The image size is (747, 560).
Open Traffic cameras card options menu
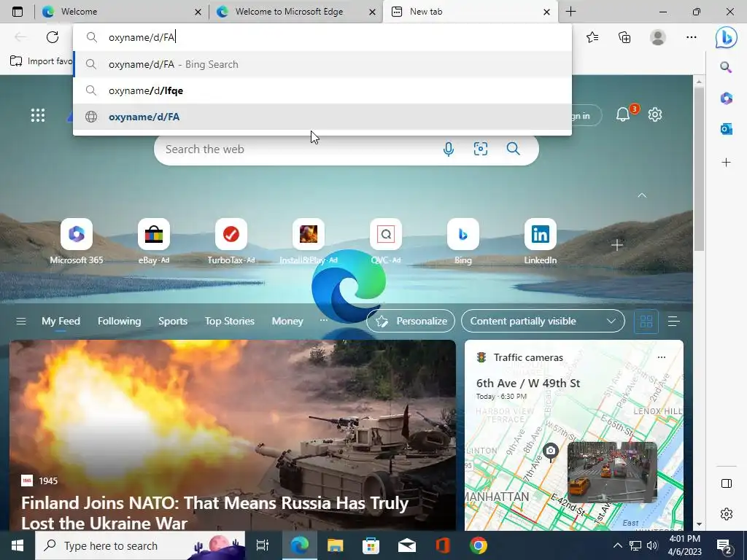[661, 357]
